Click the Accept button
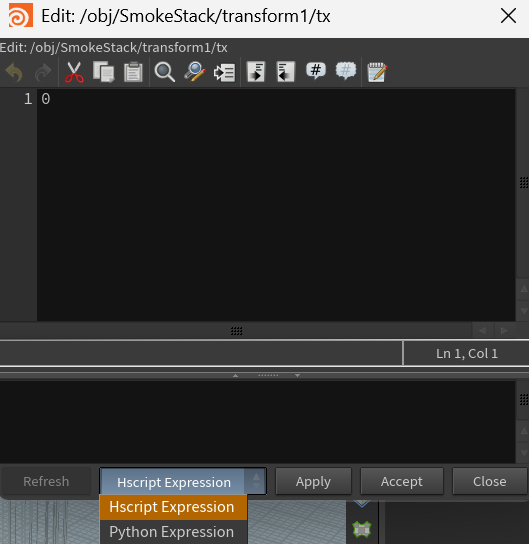This screenshot has width=529, height=544. [402, 482]
